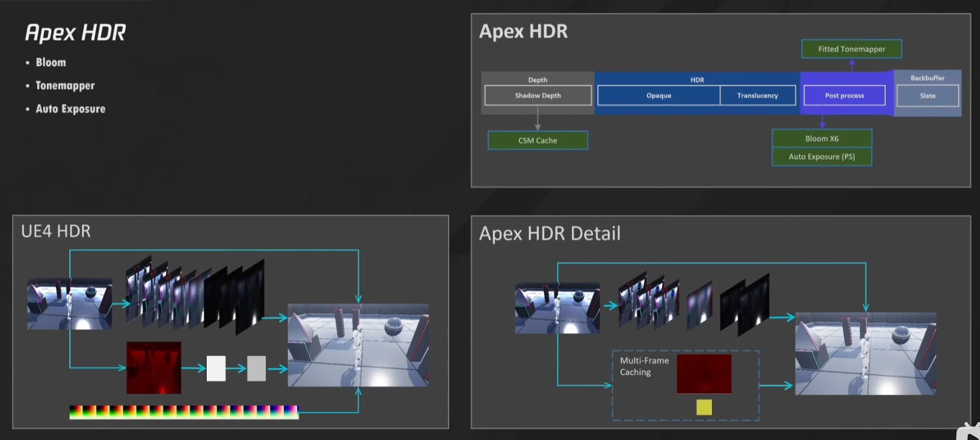Select the Shadow Depth block

tap(537, 95)
